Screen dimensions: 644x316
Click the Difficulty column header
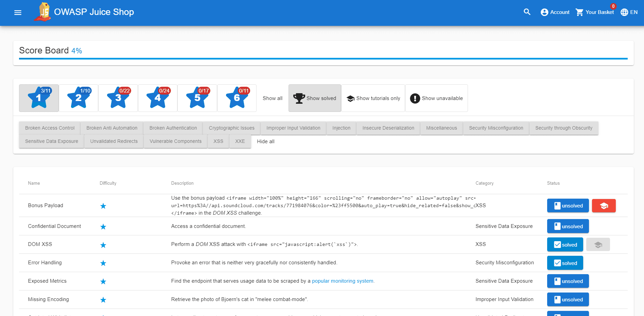tap(108, 183)
